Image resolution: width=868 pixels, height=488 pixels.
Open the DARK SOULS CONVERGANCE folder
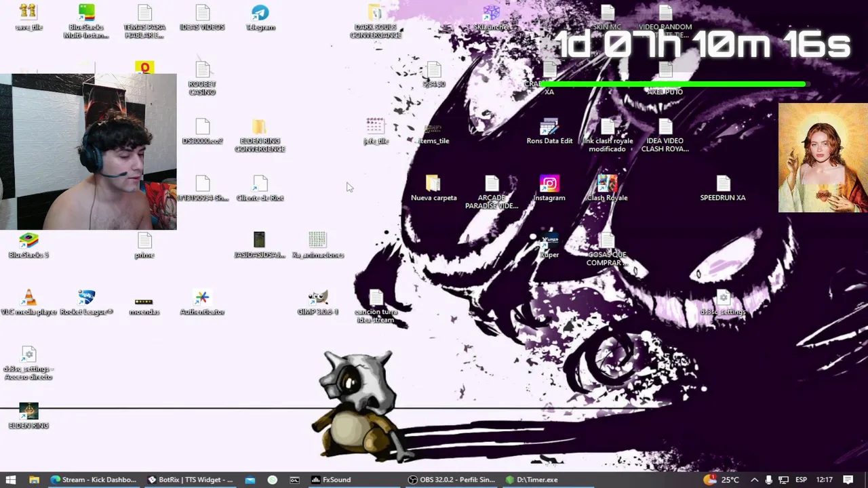[376, 21]
